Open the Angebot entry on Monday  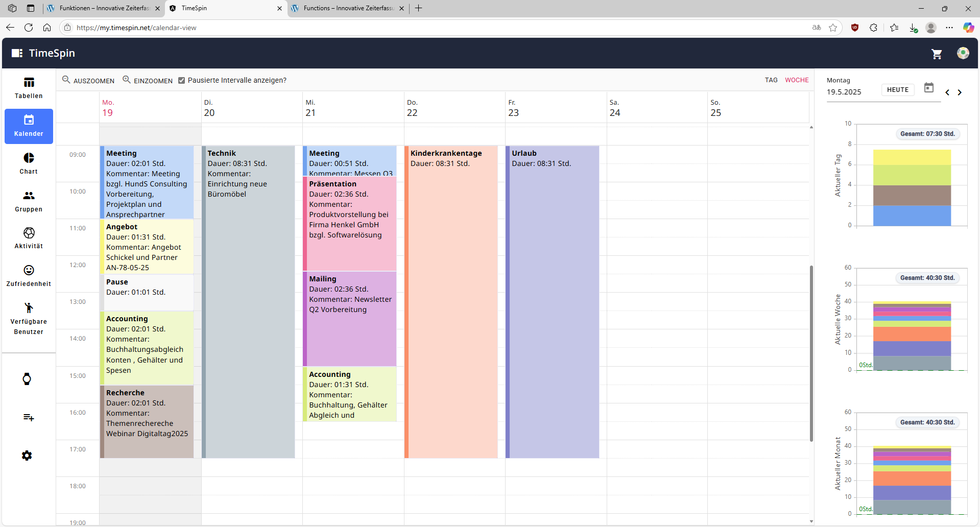tap(147, 247)
